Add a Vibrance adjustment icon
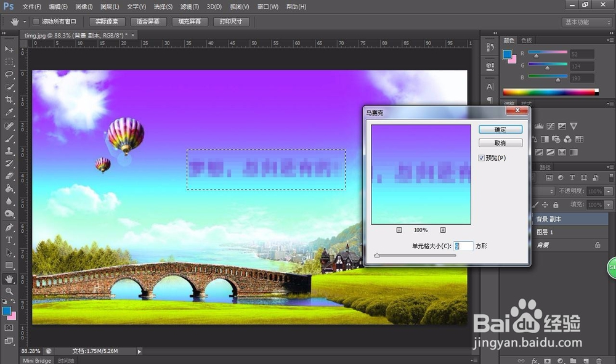 coord(573,126)
